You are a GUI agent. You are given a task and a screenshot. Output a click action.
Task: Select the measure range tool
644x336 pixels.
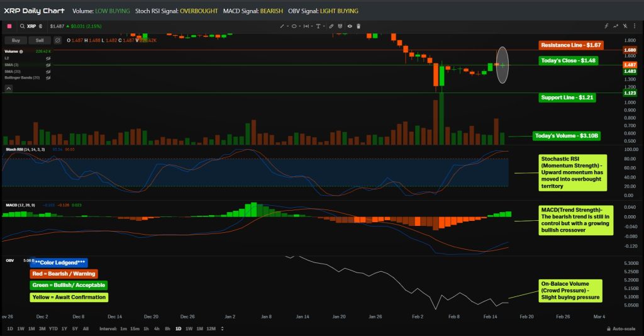[x=306, y=26]
